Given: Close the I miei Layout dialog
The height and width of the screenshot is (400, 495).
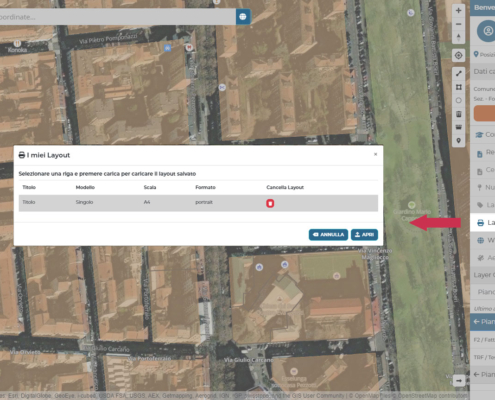Looking at the screenshot, I should click(375, 154).
